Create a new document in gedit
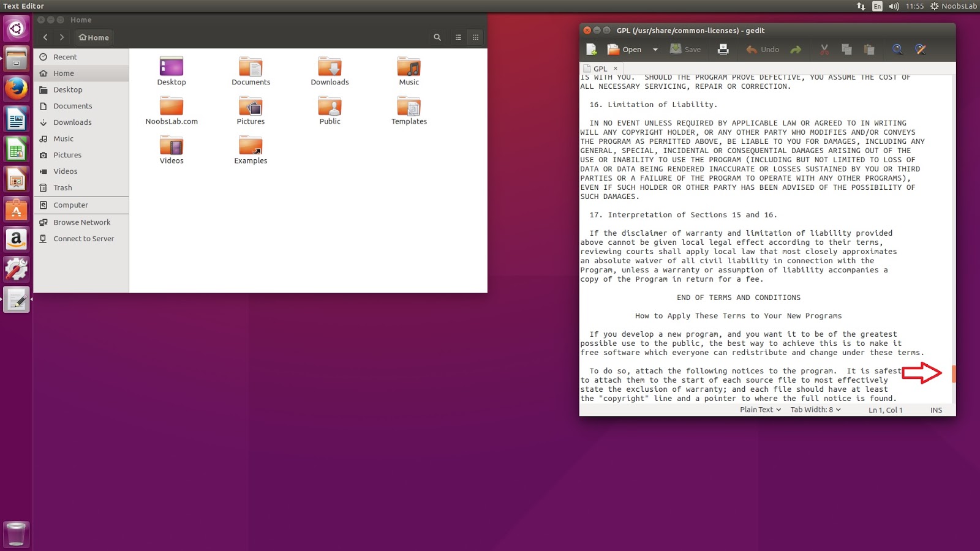Image resolution: width=980 pixels, height=551 pixels. tap(590, 49)
